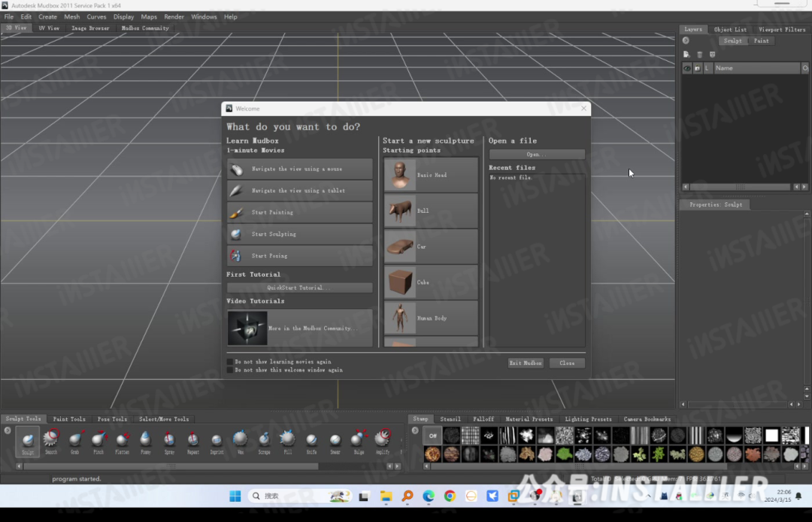Select the Pinch sculpt tool
812x522 pixels.
coord(98,442)
